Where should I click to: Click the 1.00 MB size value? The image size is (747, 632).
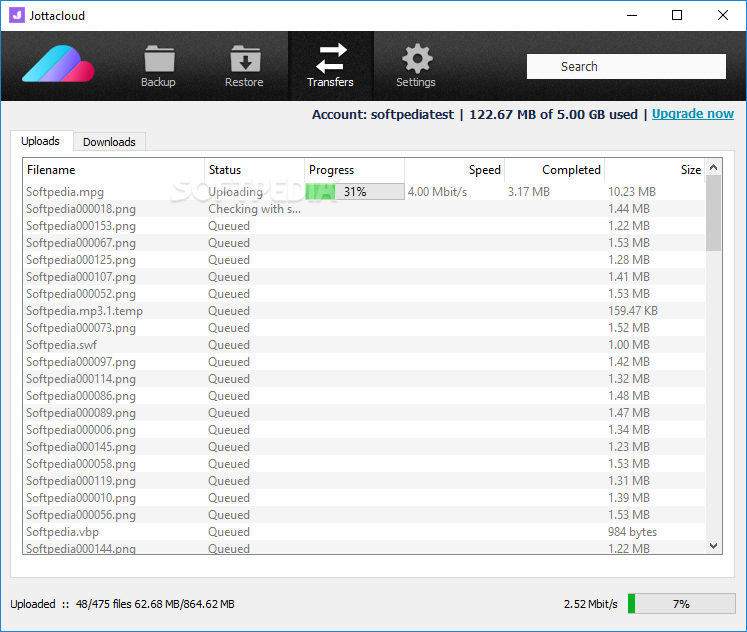pos(629,345)
